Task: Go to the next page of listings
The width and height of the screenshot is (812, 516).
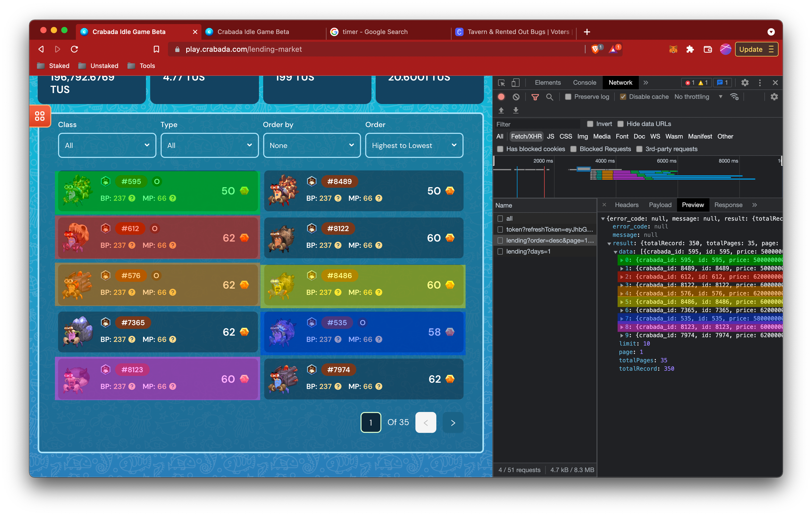Action: 453,422
